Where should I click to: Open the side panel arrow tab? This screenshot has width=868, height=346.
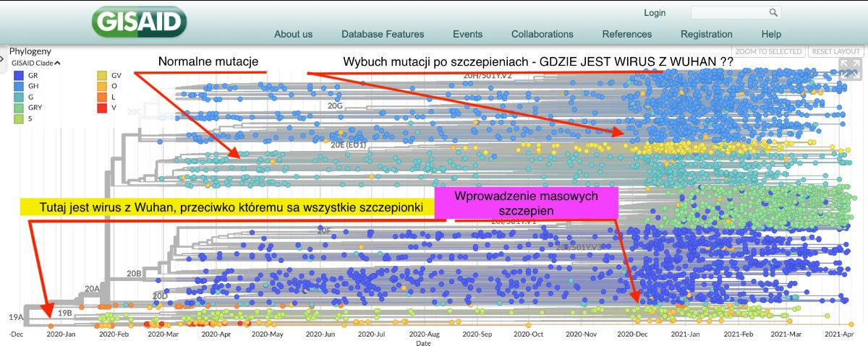click(3, 59)
